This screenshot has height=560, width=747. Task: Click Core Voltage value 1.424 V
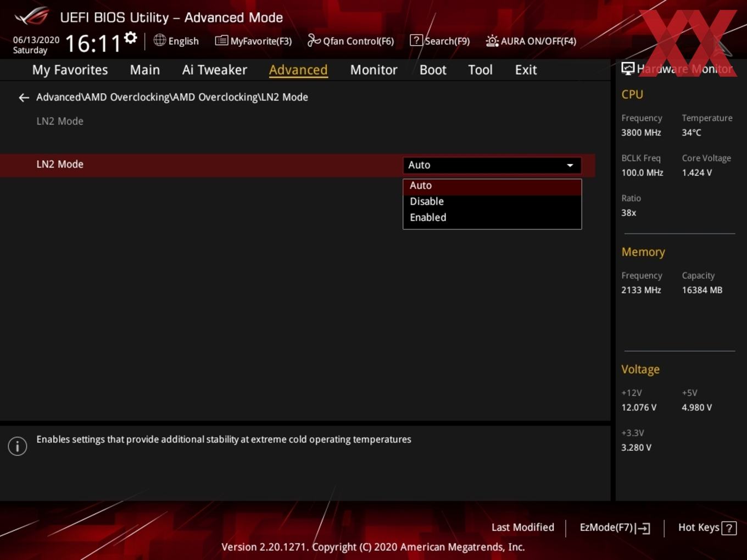pyautogui.click(x=696, y=172)
